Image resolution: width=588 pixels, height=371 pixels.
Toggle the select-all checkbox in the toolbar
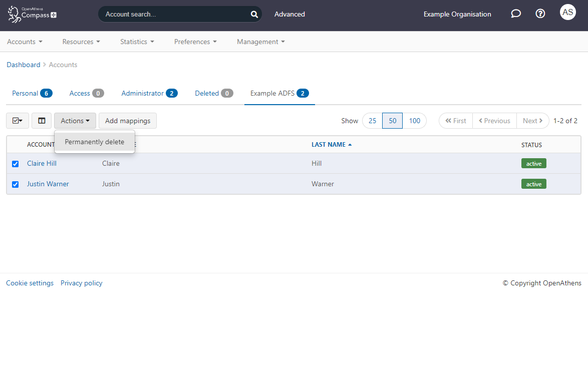coord(18,121)
